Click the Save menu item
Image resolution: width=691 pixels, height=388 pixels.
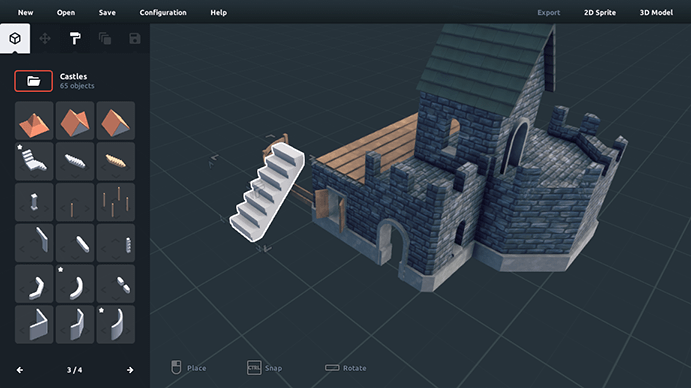(107, 13)
